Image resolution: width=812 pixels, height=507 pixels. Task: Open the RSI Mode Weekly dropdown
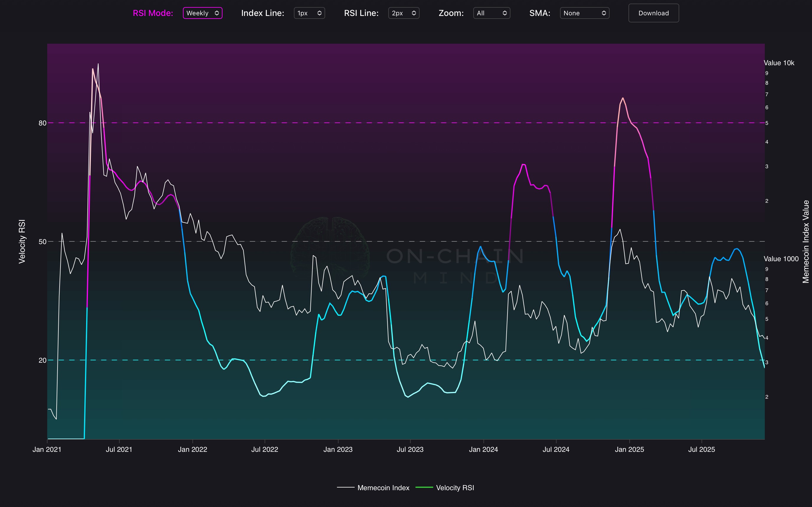[x=202, y=13]
